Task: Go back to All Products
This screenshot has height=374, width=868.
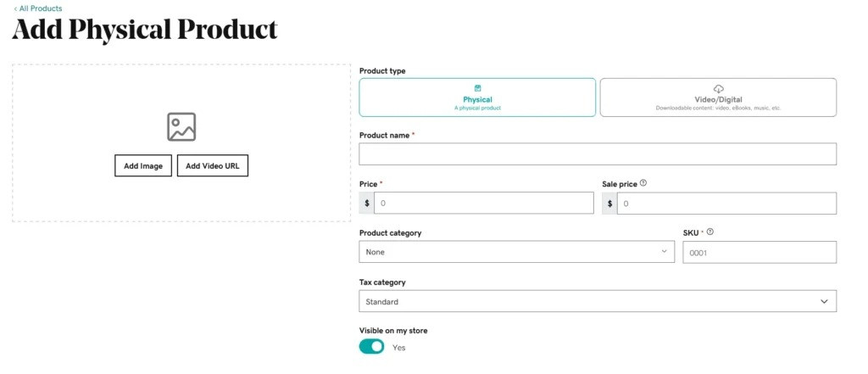Action: 37,8
